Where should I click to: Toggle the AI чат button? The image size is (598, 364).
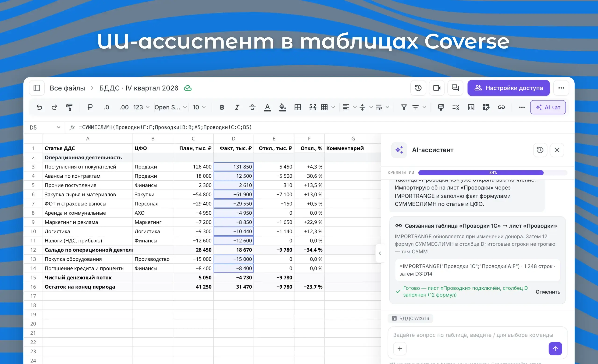click(x=548, y=107)
